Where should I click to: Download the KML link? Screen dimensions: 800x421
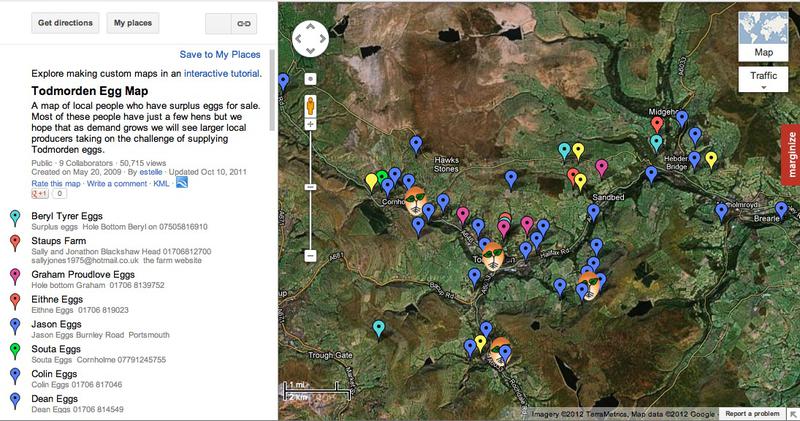coord(161,183)
